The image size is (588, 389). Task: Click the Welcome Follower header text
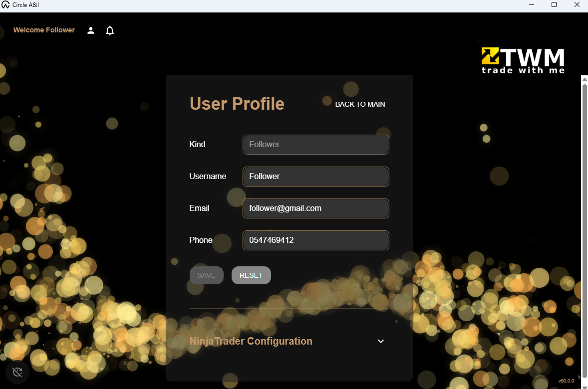(x=44, y=30)
